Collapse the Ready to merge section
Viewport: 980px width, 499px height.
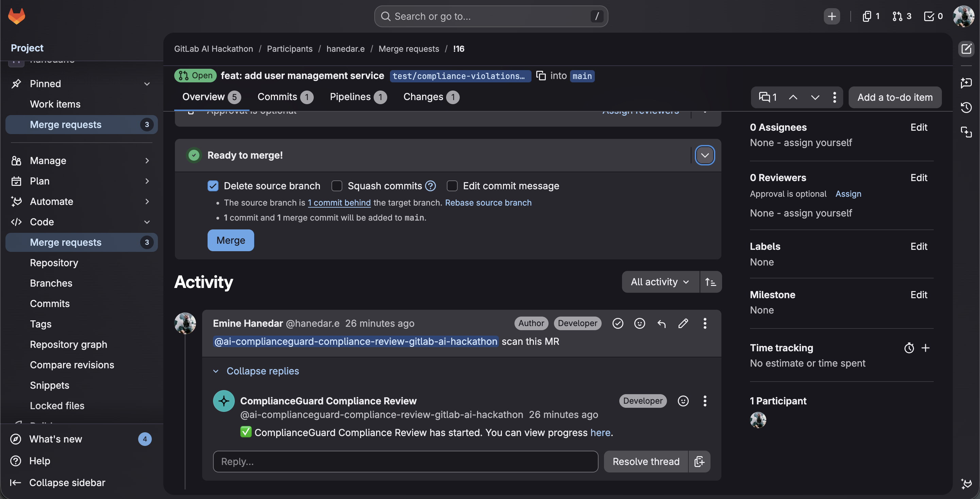pyautogui.click(x=705, y=155)
